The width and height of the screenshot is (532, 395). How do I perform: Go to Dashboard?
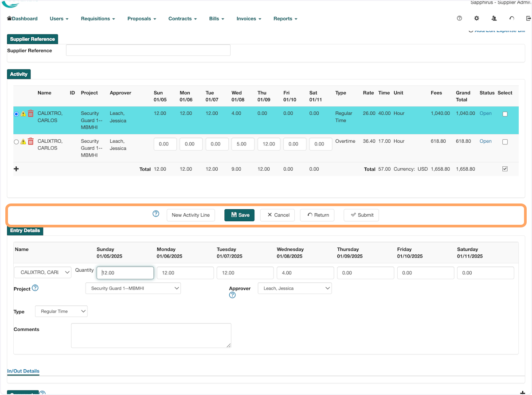pyautogui.click(x=23, y=19)
